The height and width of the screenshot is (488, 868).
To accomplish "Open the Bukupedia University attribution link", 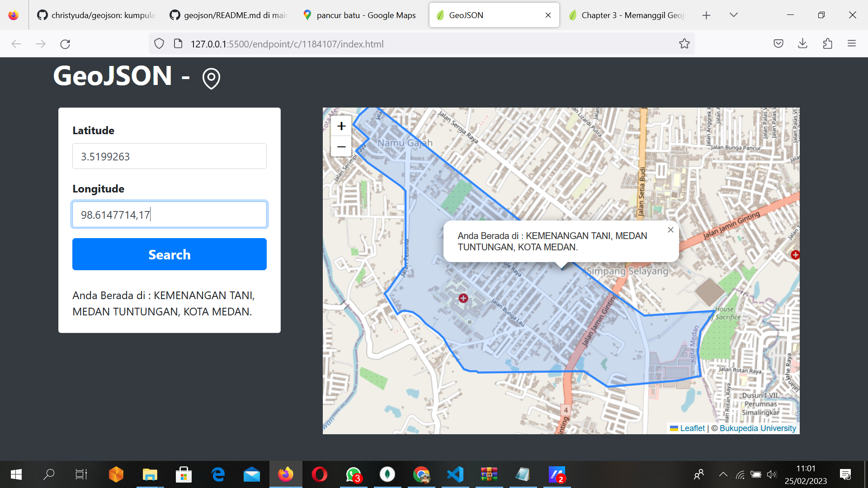I will click(758, 428).
